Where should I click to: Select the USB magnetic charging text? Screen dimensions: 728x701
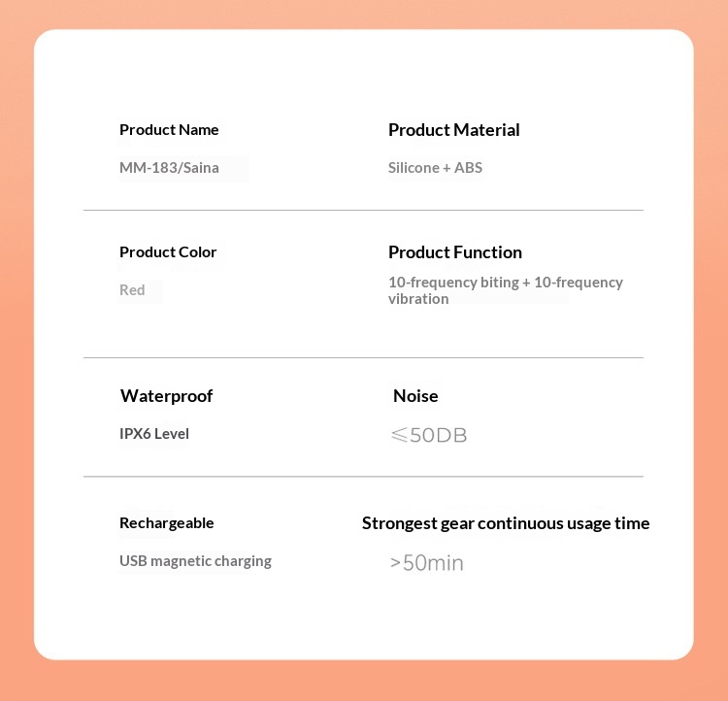(195, 561)
